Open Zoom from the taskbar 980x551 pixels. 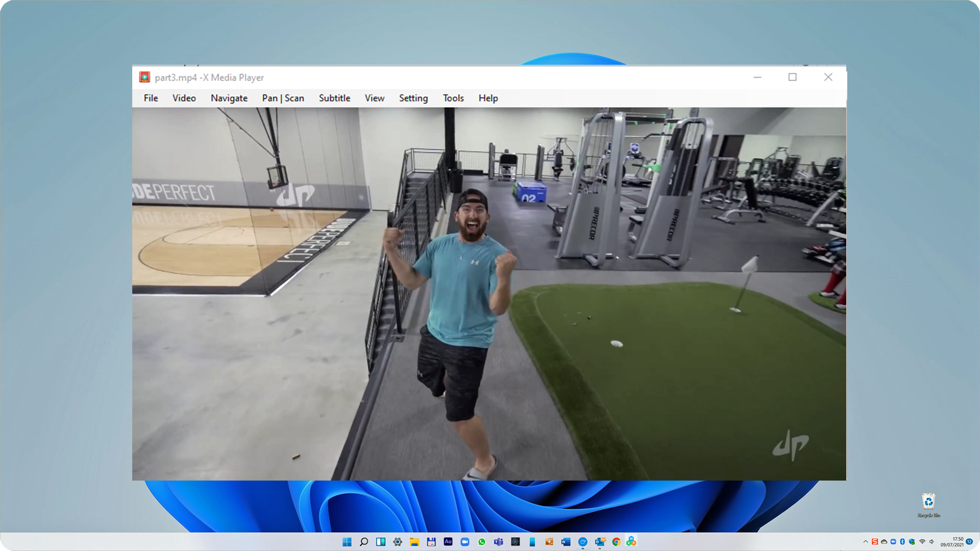(465, 542)
